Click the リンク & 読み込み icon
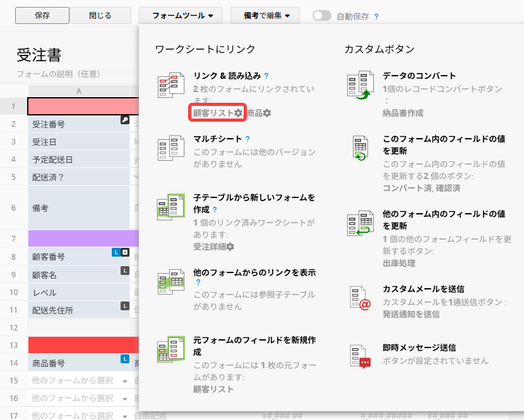Image resolution: width=524 pixels, height=420 pixels. 170,85
